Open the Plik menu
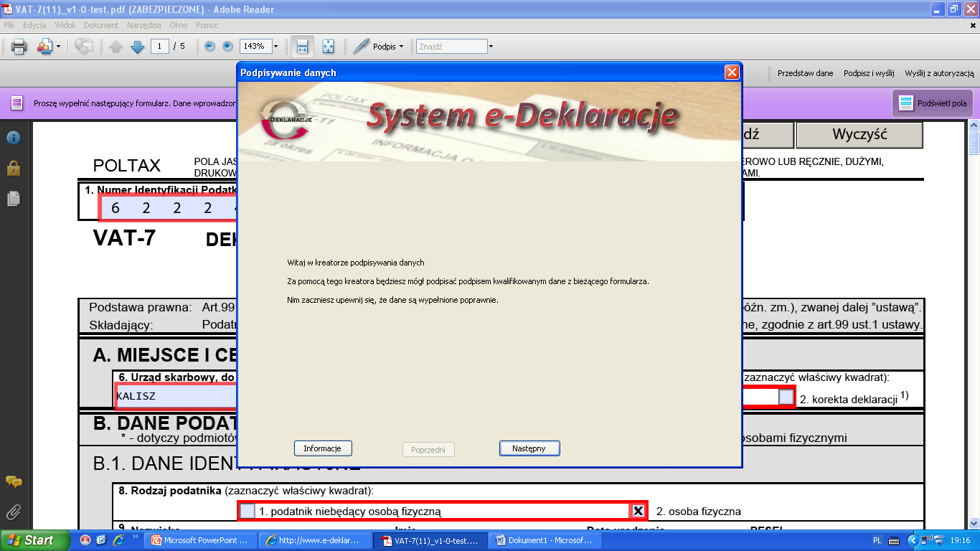 [x=9, y=25]
